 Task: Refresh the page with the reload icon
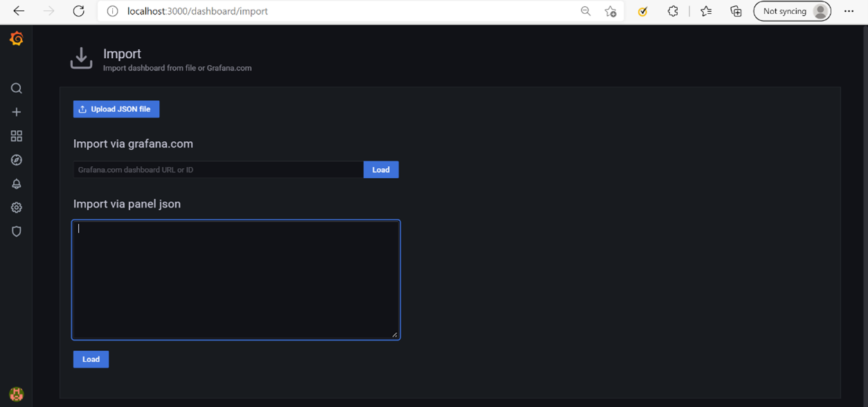pyautogui.click(x=79, y=11)
